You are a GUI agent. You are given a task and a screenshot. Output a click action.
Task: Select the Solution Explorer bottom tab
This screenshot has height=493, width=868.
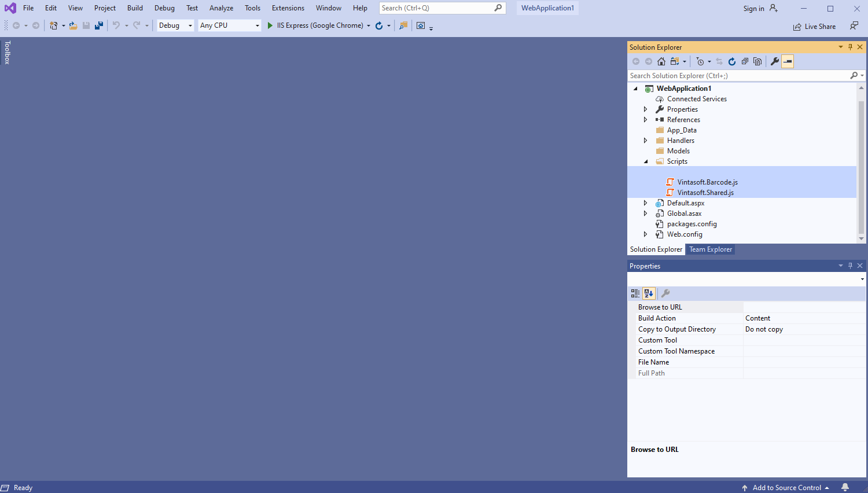[x=656, y=249]
